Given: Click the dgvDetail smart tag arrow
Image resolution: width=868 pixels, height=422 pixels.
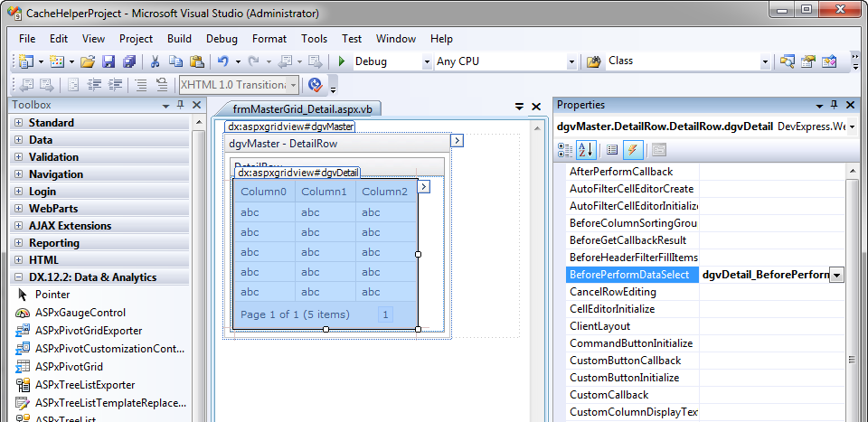Looking at the screenshot, I should click(423, 186).
